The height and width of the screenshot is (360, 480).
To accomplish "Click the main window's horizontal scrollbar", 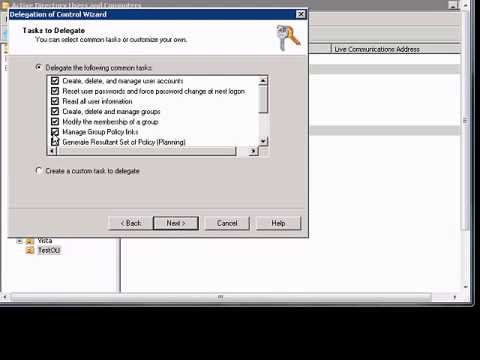I will (x=220, y=297).
